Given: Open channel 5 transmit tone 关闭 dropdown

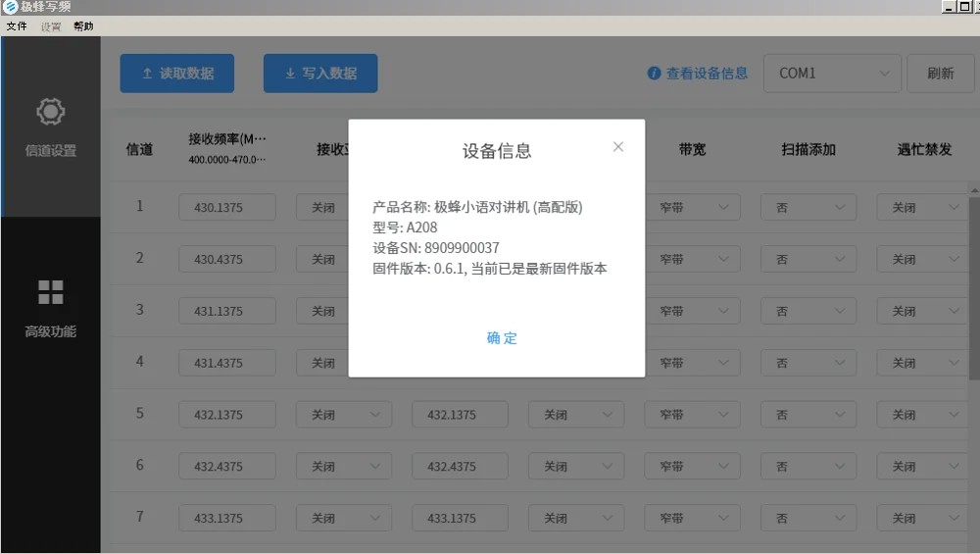Looking at the screenshot, I should [576, 415].
